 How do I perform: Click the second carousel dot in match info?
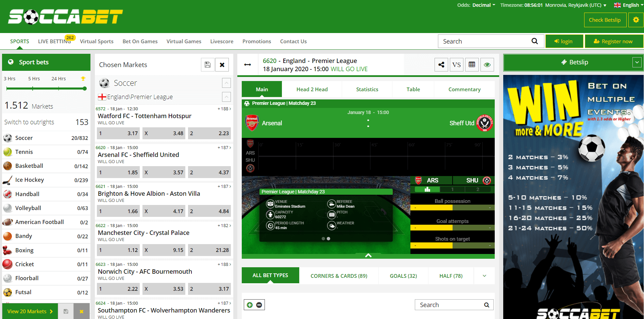[x=328, y=239]
